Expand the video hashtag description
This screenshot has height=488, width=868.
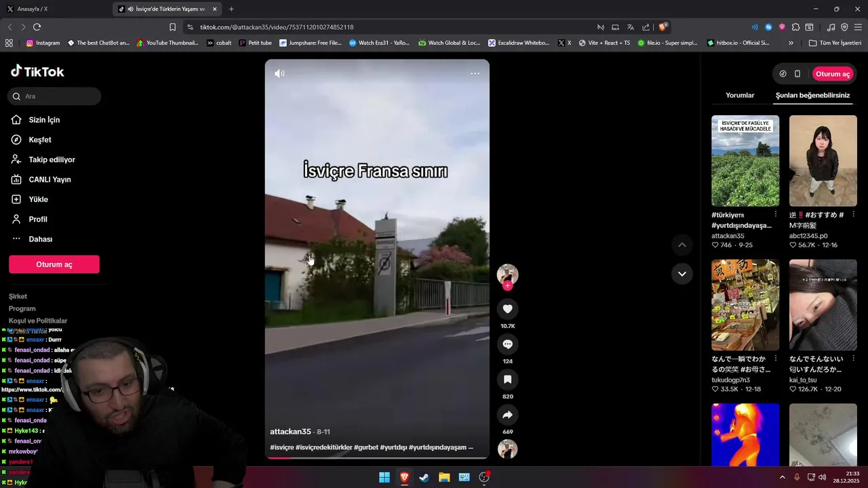471,447
